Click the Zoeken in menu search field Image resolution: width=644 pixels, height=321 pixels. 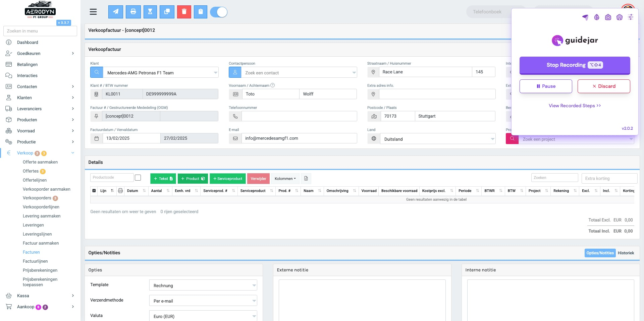[x=40, y=31]
